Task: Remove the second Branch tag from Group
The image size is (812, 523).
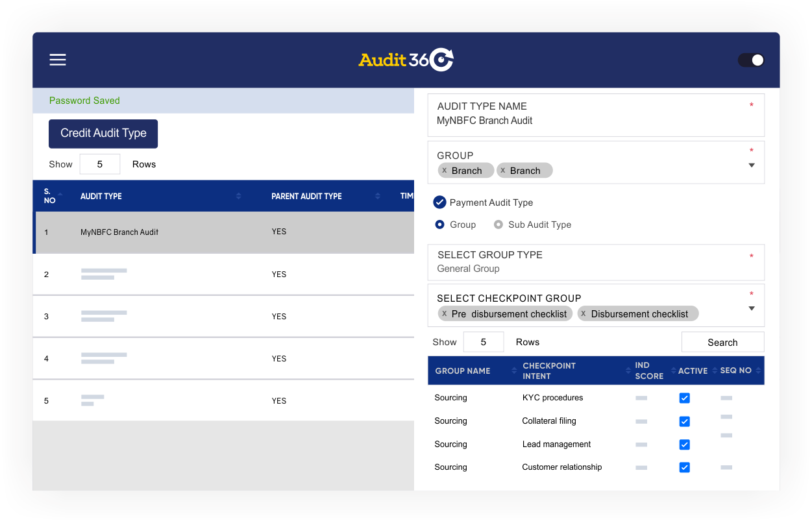Action: (x=502, y=171)
